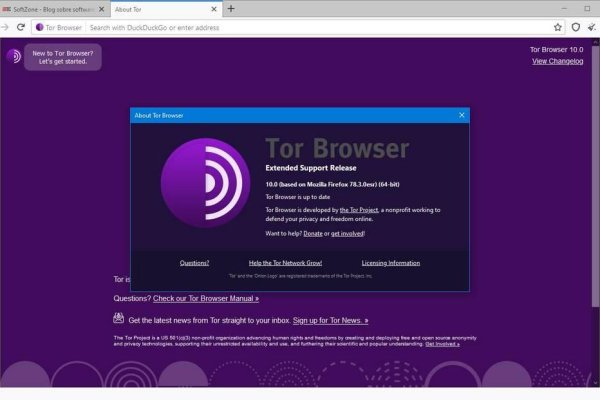Open a new tab with plus button
600x400 pixels.
pyautogui.click(x=231, y=8)
